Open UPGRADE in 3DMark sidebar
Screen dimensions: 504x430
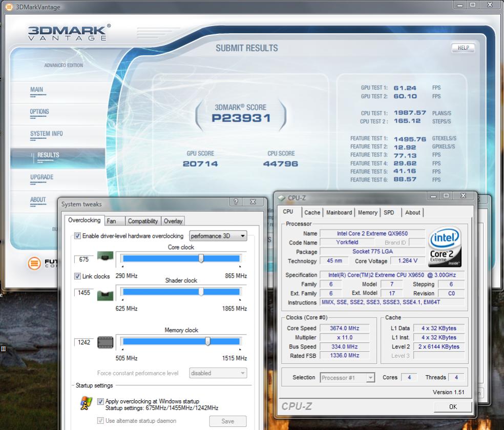click(x=42, y=177)
